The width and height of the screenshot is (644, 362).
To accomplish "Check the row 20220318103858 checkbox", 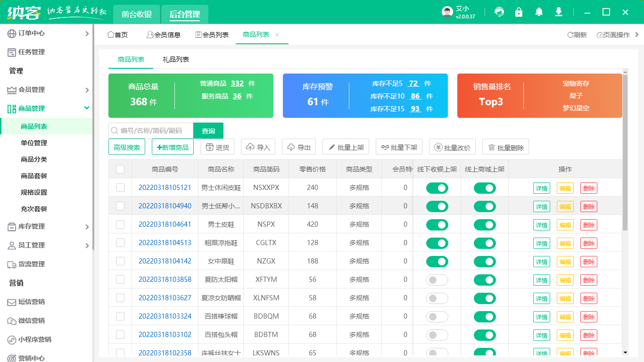I will [120, 280].
